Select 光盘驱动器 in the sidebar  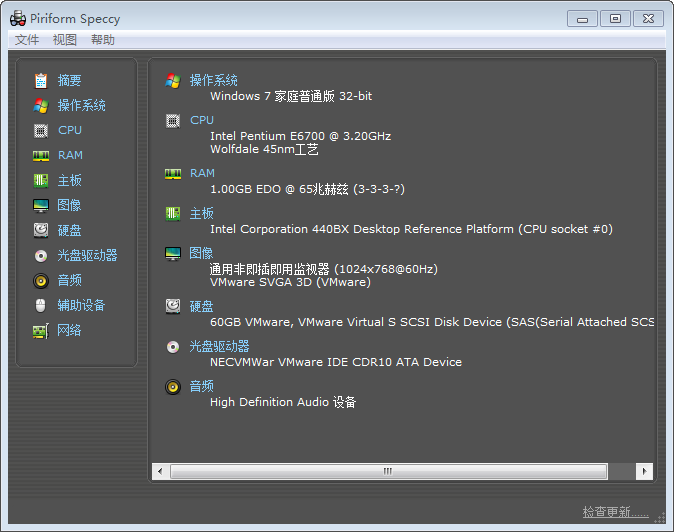[87, 255]
